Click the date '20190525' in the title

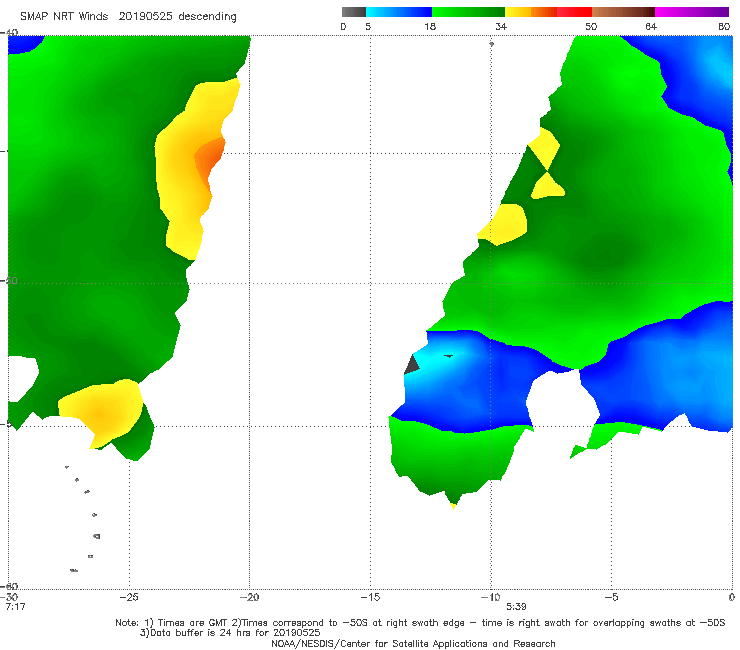pos(145,17)
